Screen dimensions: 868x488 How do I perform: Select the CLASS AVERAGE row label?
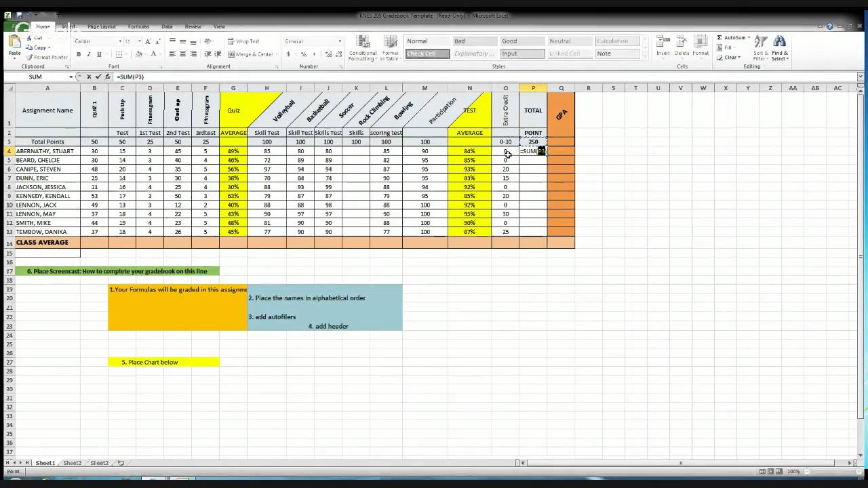[x=47, y=243]
